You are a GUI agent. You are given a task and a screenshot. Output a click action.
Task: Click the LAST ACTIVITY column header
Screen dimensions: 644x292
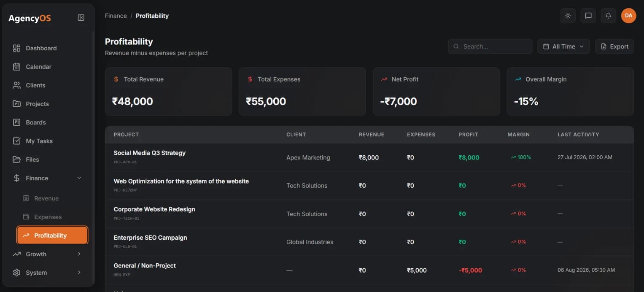coord(578,135)
